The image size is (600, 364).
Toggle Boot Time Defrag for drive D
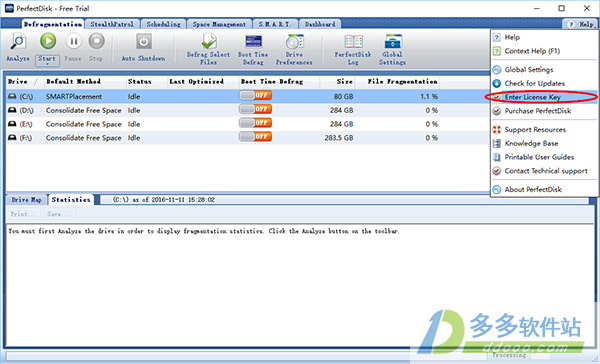point(255,109)
